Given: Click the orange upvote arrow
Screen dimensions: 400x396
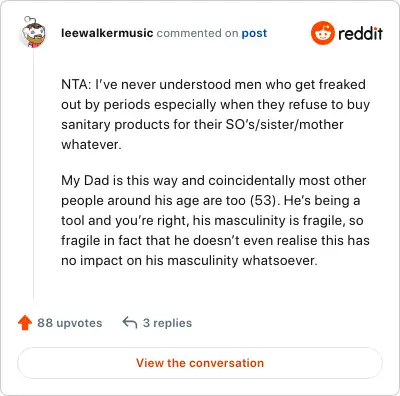Looking at the screenshot, I should pyautogui.click(x=25, y=323).
